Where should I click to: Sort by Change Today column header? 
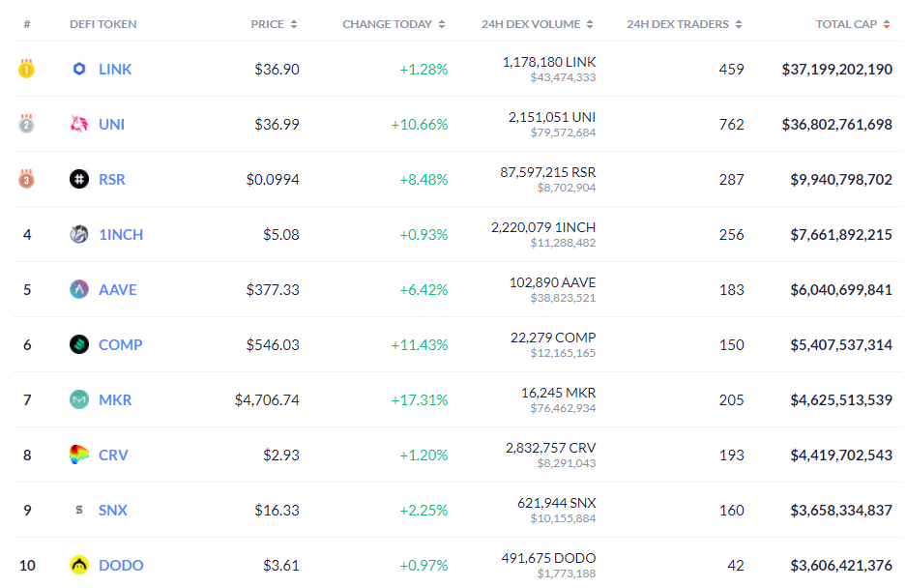[x=394, y=24]
